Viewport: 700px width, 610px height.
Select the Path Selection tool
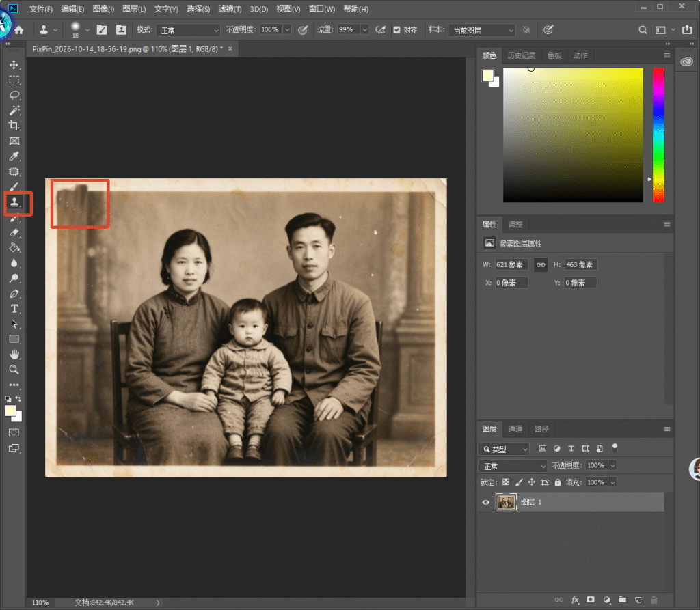[x=14, y=324]
